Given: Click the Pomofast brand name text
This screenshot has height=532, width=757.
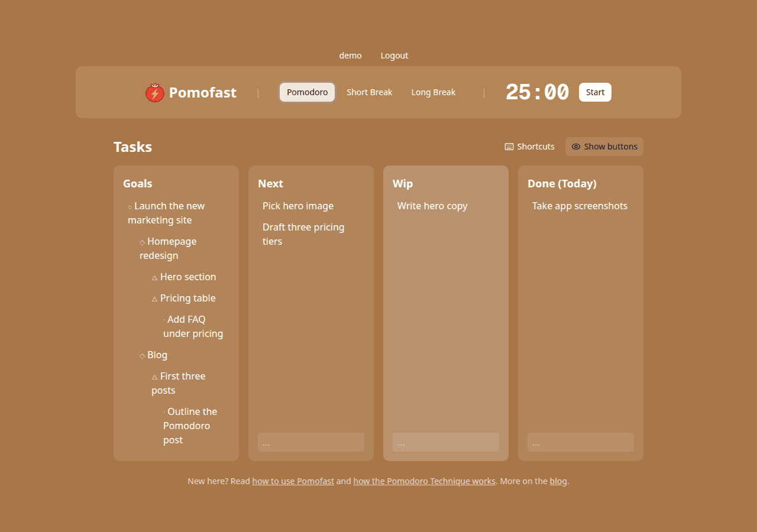Looking at the screenshot, I should [203, 92].
